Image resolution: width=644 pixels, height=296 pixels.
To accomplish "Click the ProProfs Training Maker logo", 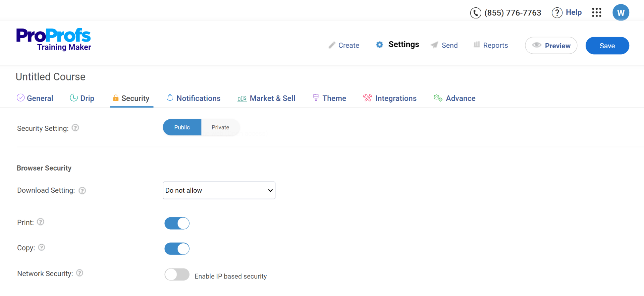I will point(54,40).
